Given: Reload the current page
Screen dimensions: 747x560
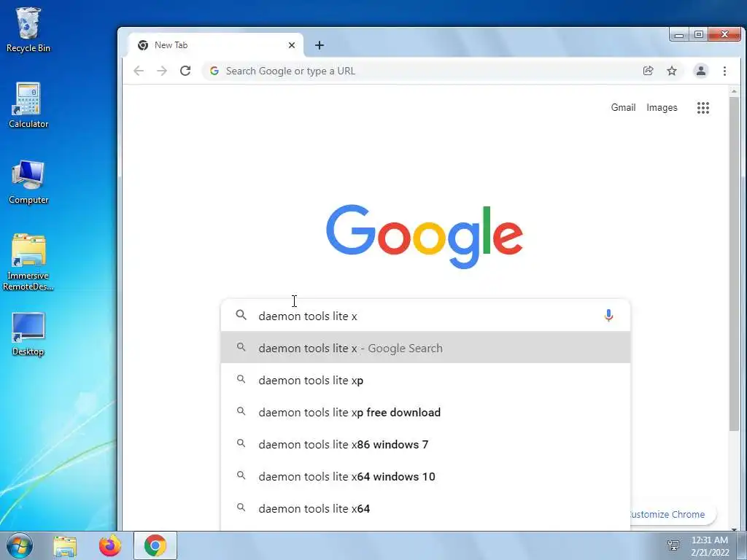Looking at the screenshot, I should (185, 71).
